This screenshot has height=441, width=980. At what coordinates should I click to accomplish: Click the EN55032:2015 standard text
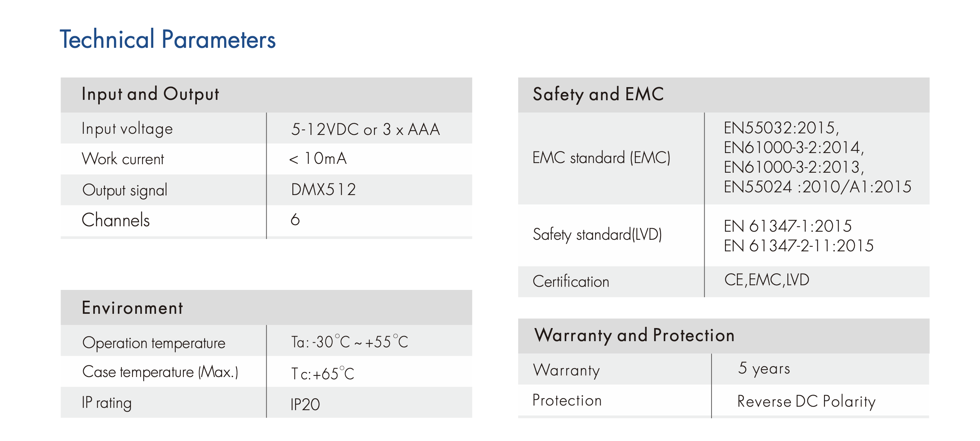tap(781, 128)
